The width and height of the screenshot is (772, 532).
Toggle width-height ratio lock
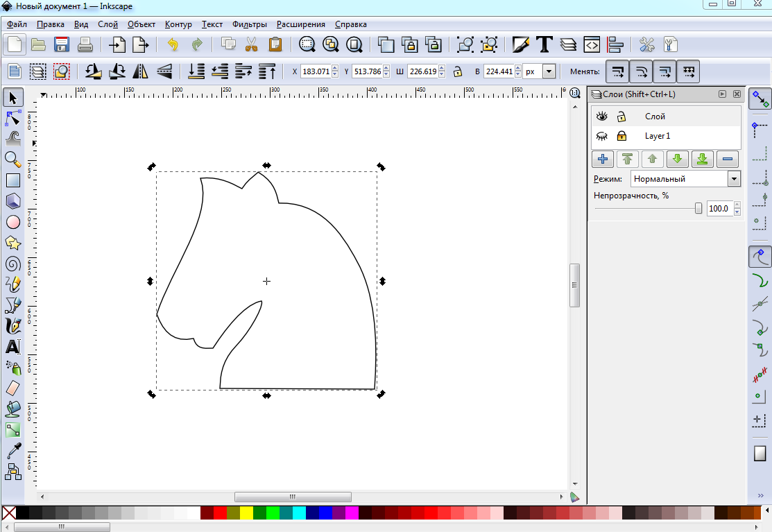(x=458, y=71)
